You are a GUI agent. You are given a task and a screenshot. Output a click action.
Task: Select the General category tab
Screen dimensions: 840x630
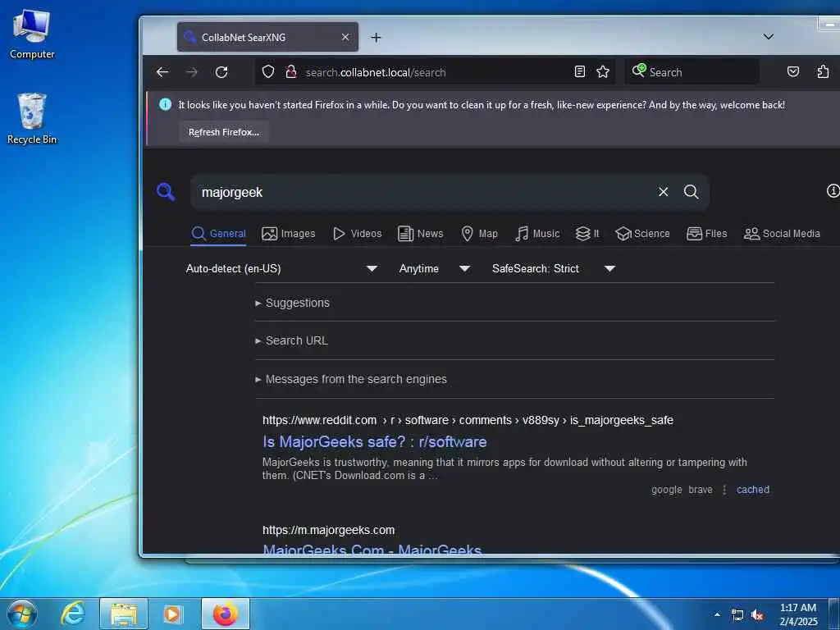coord(218,234)
